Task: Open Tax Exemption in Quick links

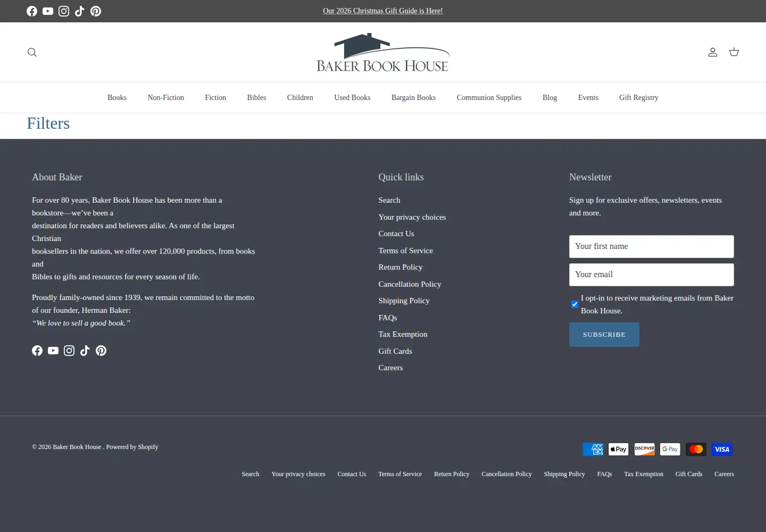Action: 403,334
